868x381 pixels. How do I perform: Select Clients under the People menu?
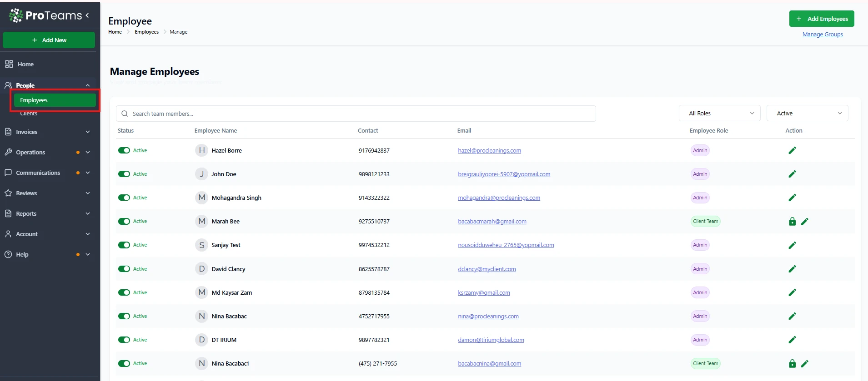tap(29, 114)
